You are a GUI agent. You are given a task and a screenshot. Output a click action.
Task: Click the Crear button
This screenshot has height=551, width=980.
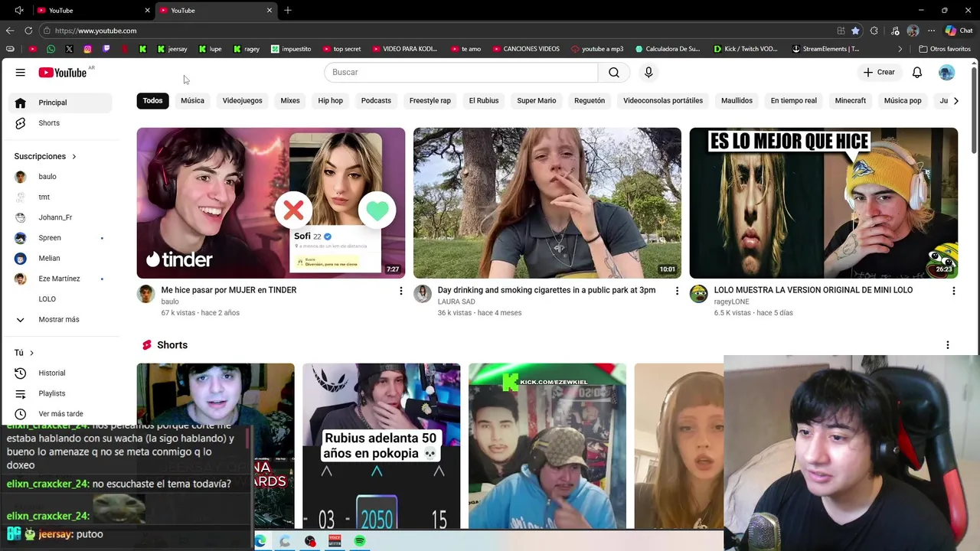click(879, 72)
